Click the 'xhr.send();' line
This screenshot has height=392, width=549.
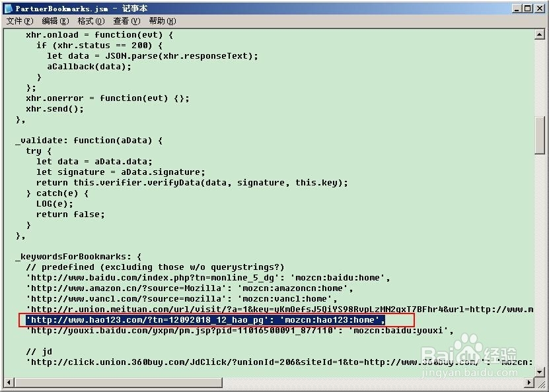coord(55,109)
